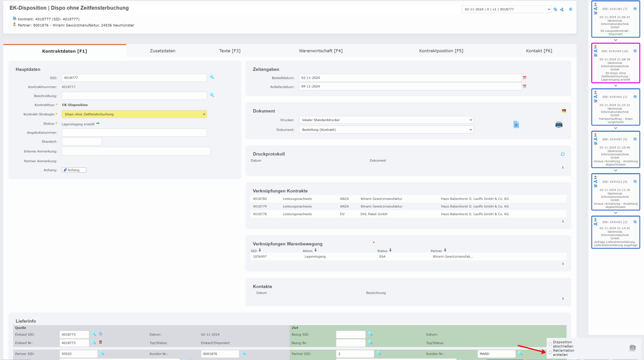Click magnifier search icon next to SID field
This screenshot has width=644, height=360.
[212, 77]
